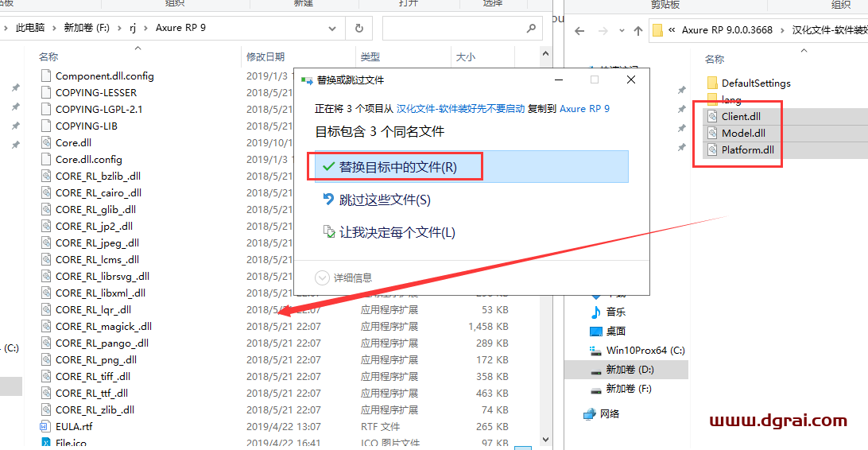Select CORE_RL_pango_.dll file icon
The width and height of the screenshot is (868, 450).
pos(46,343)
